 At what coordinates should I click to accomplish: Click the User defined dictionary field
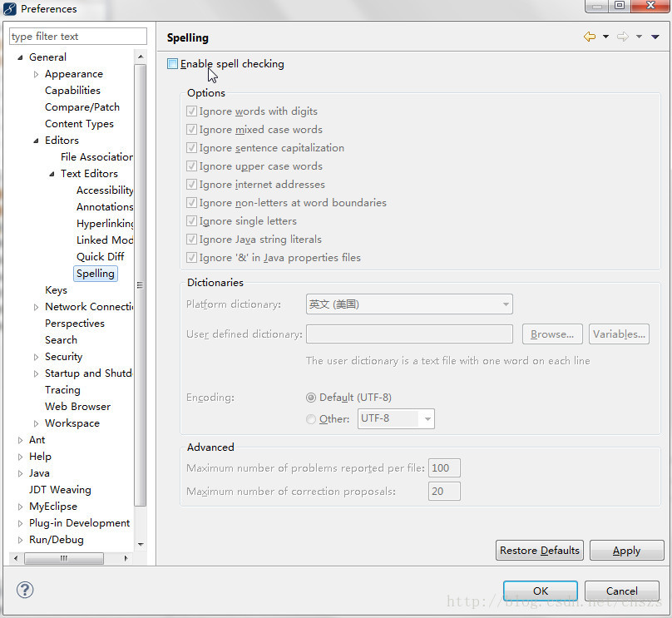click(409, 334)
